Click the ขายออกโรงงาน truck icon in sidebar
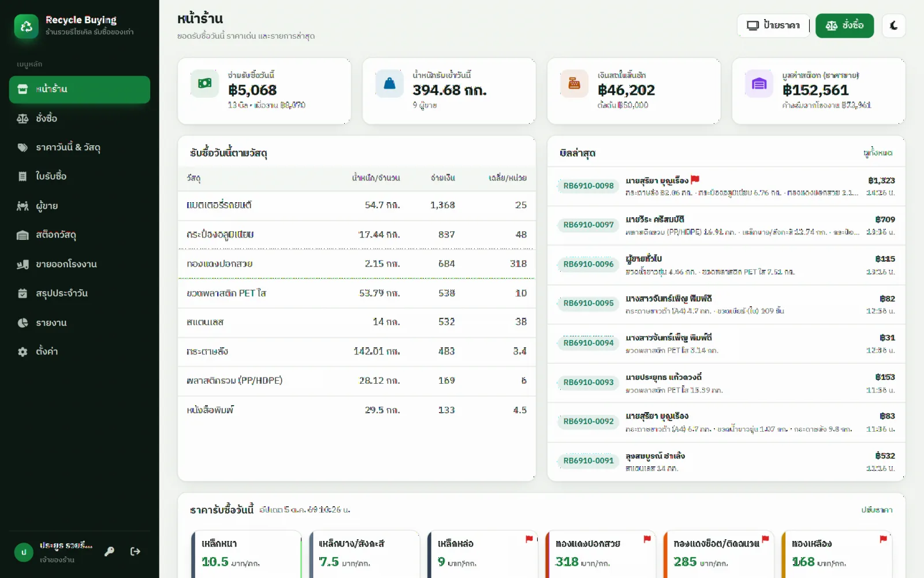Image resolution: width=924 pixels, height=578 pixels. [x=23, y=264]
